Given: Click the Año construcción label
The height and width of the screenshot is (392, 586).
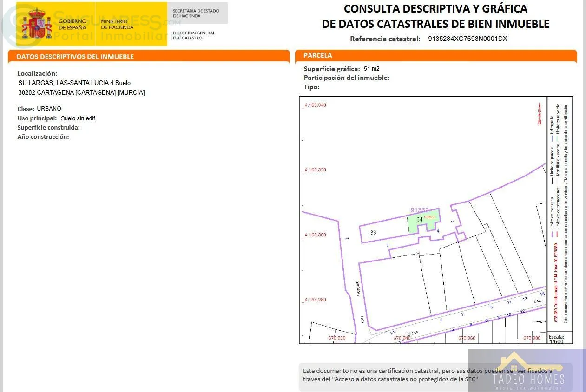Looking at the screenshot, I should pyautogui.click(x=43, y=137).
